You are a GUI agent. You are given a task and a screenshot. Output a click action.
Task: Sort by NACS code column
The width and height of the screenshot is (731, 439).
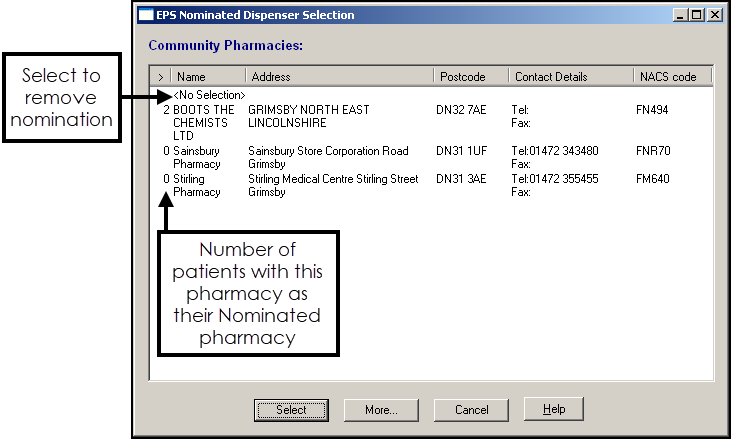(x=672, y=77)
